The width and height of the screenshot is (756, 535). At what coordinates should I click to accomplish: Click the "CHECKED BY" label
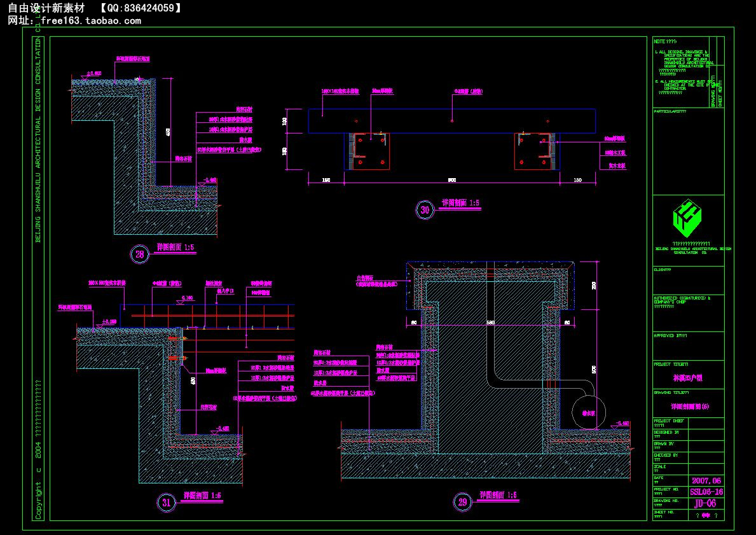pyautogui.click(x=666, y=455)
